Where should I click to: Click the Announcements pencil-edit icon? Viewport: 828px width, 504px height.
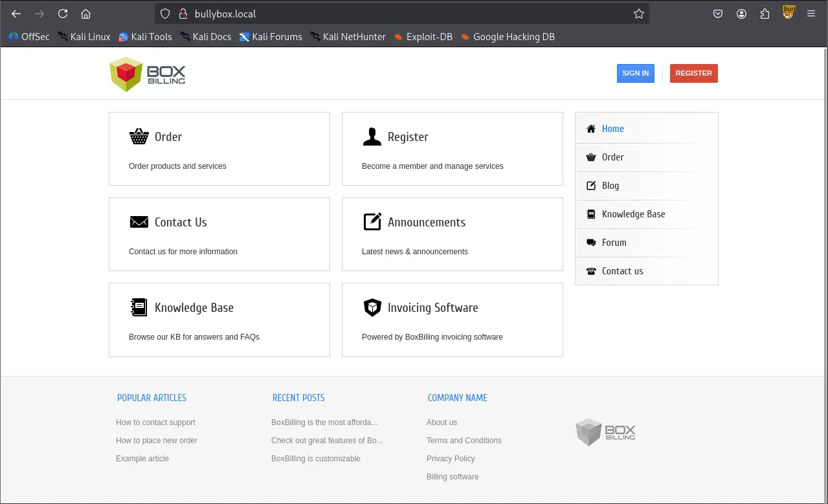click(x=372, y=222)
